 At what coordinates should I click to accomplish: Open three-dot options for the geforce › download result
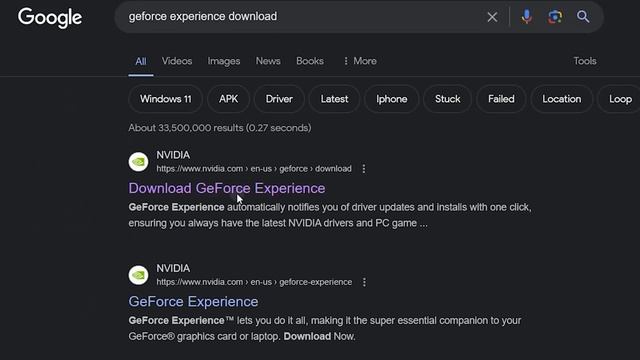tap(364, 169)
